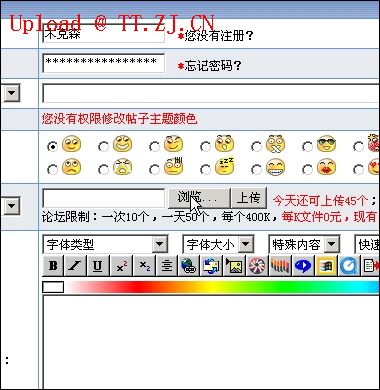
Task: Click the file path field beside 浏览
Action: pyautogui.click(x=104, y=198)
